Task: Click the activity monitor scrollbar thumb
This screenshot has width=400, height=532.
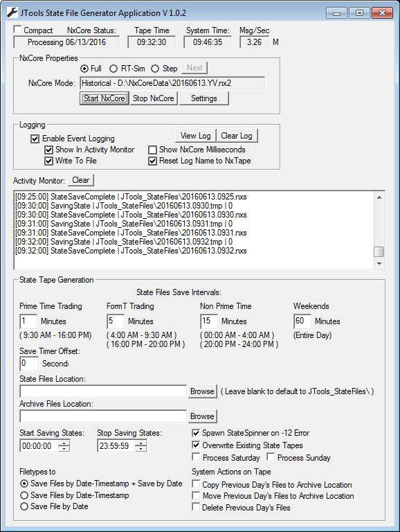Action: (379, 252)
